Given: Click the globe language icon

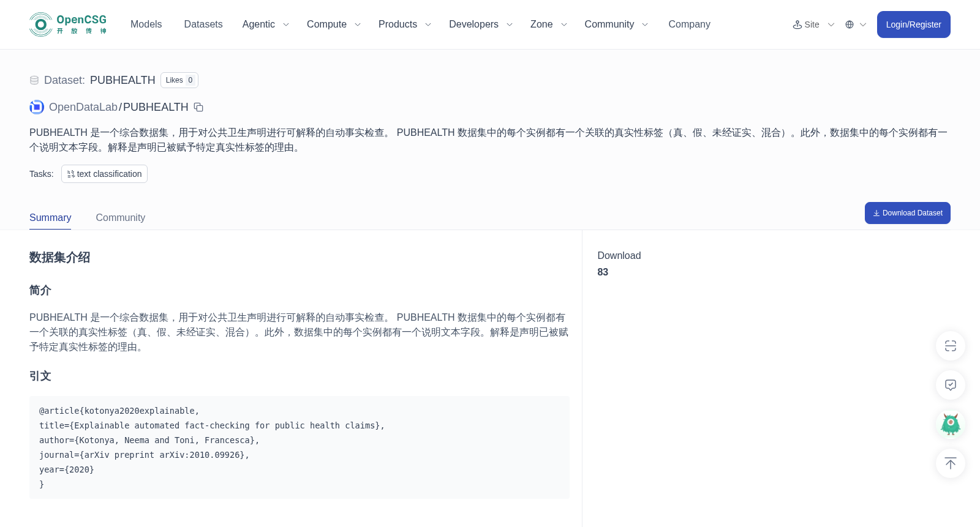Looking at the screenshot, I should click(x=850, y=24).
